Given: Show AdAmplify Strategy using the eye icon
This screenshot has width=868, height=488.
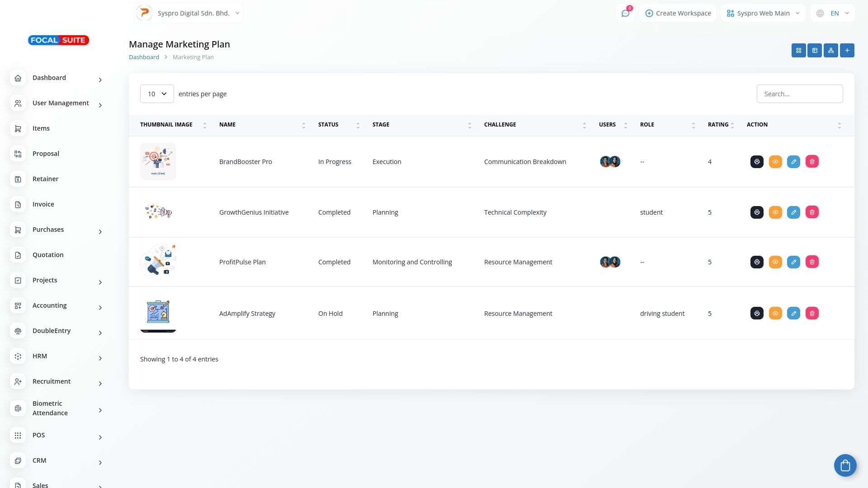Looking at the screenshot, I should tap(775, 314).
